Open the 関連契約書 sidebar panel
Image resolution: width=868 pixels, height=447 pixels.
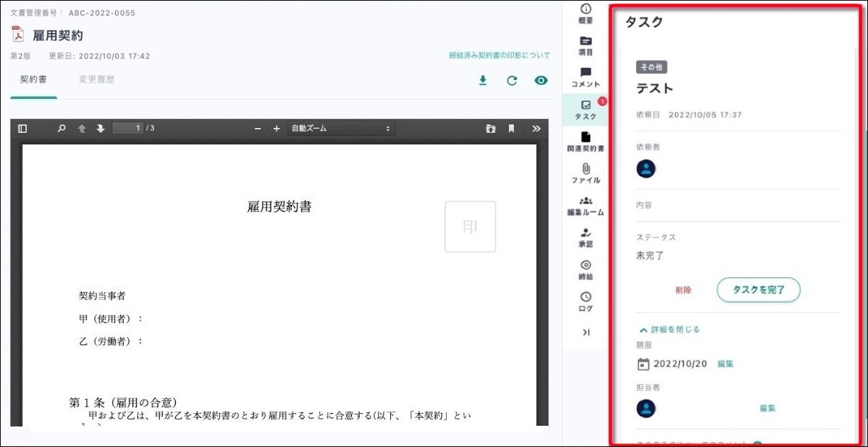[x=585, y=141]
